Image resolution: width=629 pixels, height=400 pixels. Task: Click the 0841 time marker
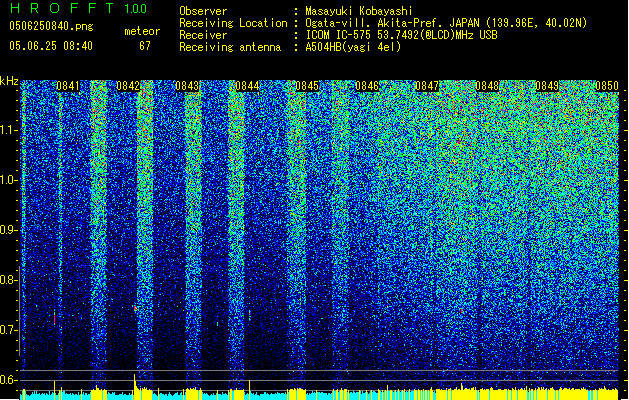click(68, 87)
